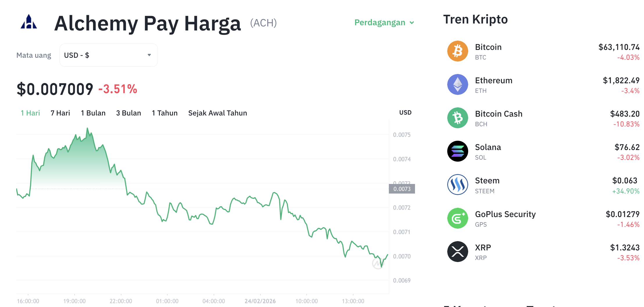Show the 1 Tahun chart range
This screenshot has height=307, width=644.
tap(164, 113)
